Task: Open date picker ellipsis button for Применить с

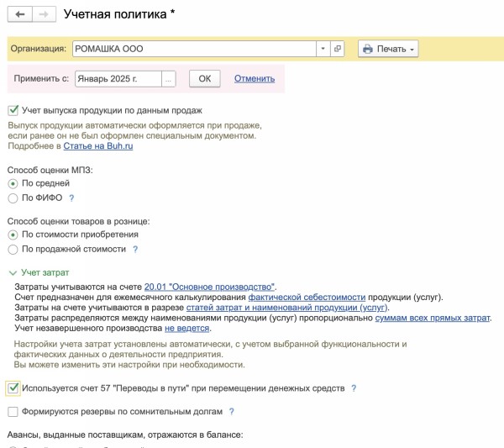Action: click(x=169, y=79)
